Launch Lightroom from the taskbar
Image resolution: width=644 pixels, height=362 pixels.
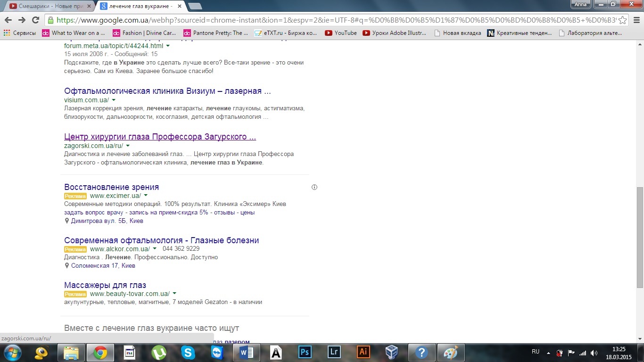pos(334,353)
